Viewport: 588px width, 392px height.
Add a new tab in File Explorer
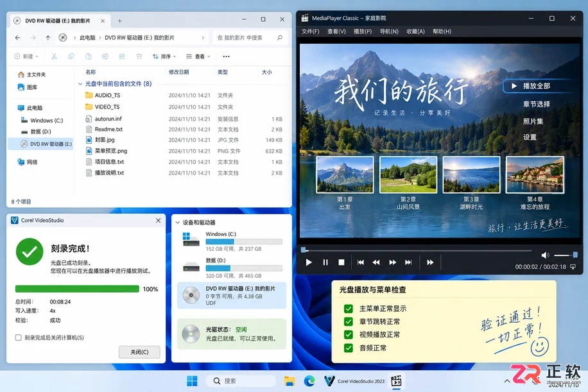(x=119, y=21)
